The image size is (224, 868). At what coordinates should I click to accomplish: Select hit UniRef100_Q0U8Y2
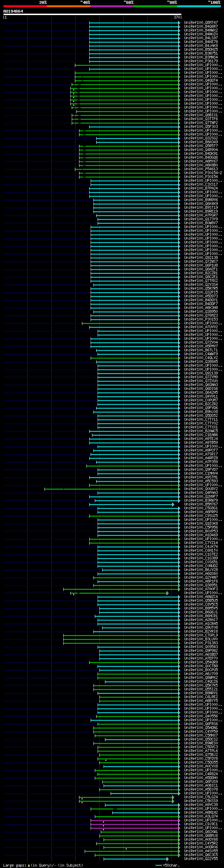point(201,489)
